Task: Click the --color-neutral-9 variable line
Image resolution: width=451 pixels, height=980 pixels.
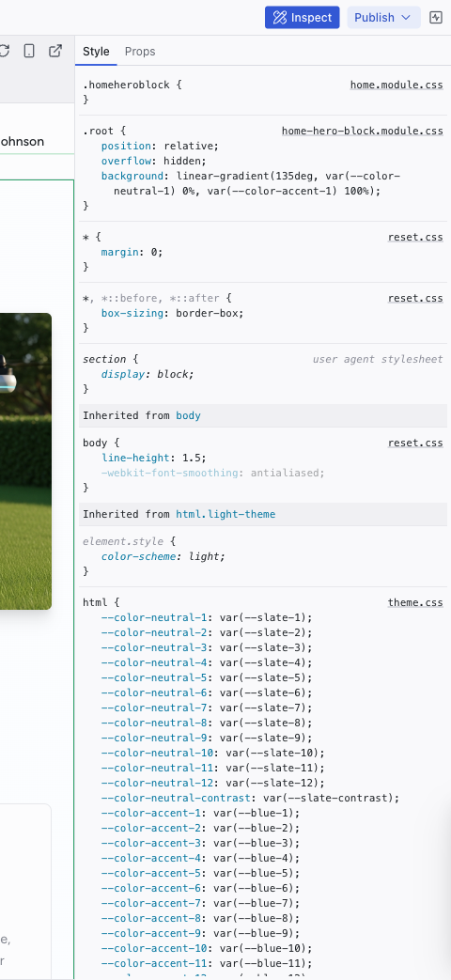Action: pyautogui.click(x=207, y=739)
